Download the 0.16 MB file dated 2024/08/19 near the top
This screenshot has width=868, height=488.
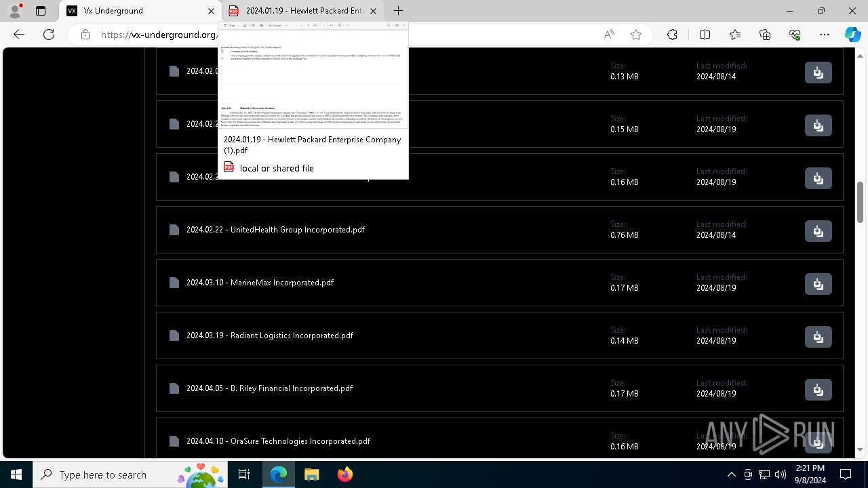pyautogui.click(x=818, y=178)
